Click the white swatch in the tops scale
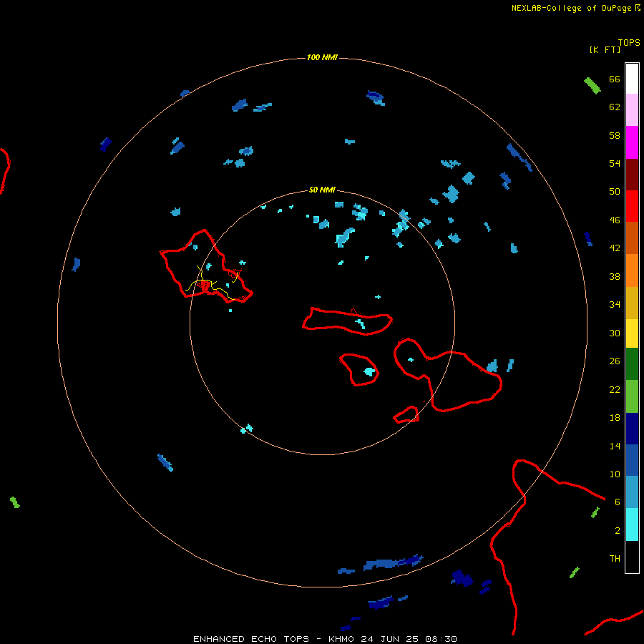644x644 pixels. pos(632,79)
